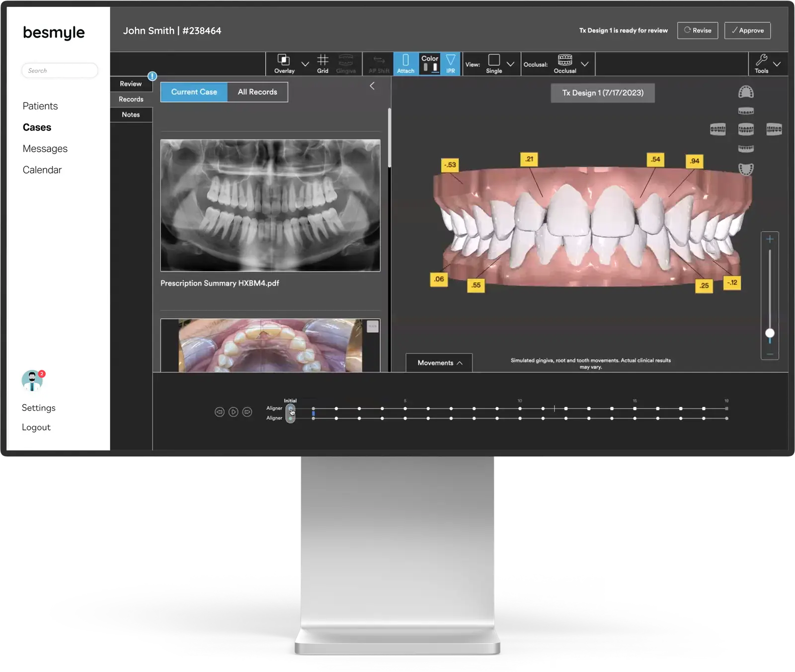
Task: Open the Tools wrench menu
Action: pyautogui.click(x=761, y=64)
